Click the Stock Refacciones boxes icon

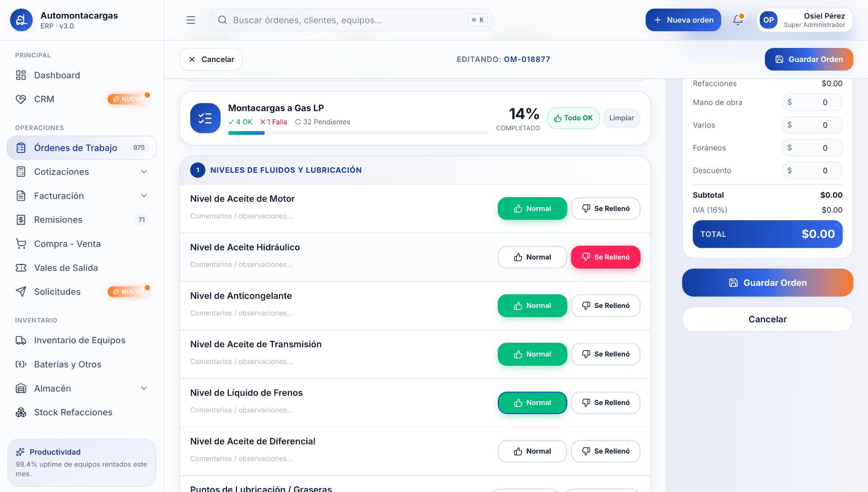pos(21,412)
